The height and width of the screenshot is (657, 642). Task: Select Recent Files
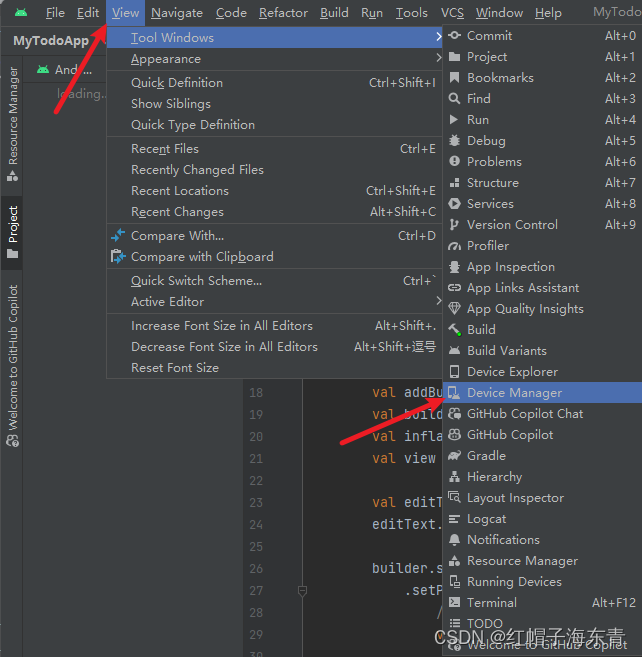tap(274, 149)
